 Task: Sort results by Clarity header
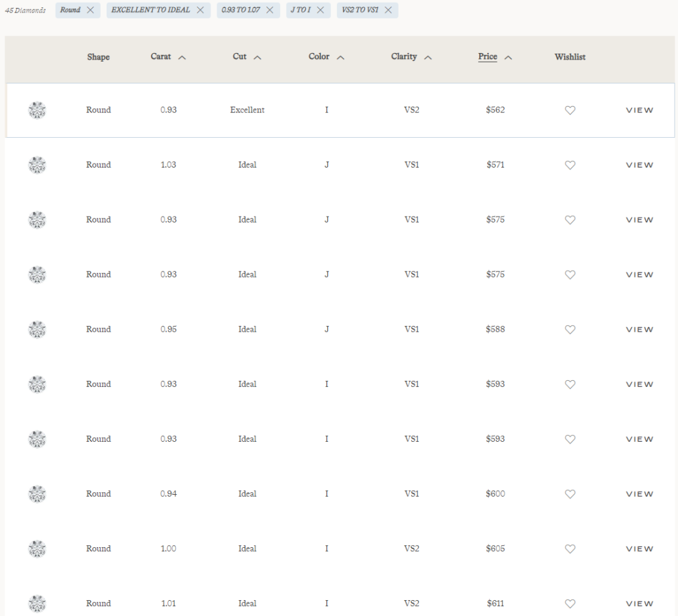click(x=411, y=57)
